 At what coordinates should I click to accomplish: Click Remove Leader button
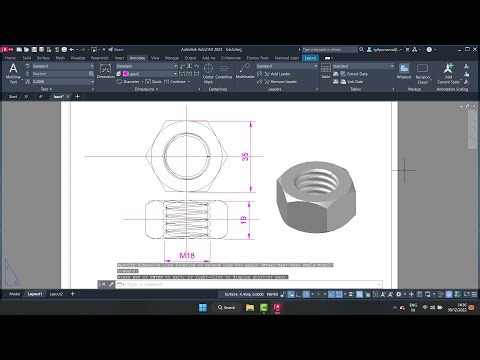click(x=280, y=81)
